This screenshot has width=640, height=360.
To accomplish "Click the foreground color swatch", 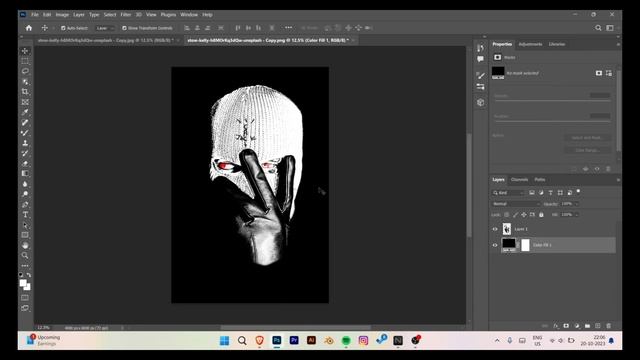I will click(23, 283).
